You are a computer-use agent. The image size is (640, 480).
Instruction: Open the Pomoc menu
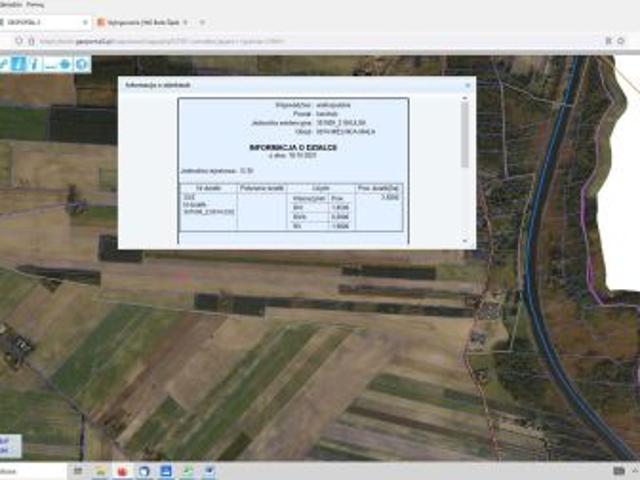pyautogui.click(x=36, y=5)
